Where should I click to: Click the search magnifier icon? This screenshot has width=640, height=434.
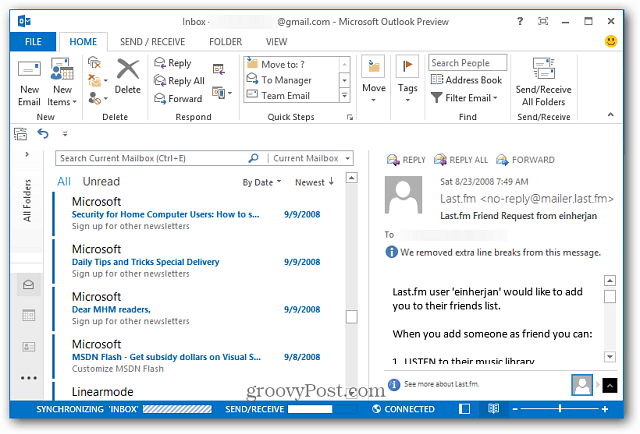(253, 158)
